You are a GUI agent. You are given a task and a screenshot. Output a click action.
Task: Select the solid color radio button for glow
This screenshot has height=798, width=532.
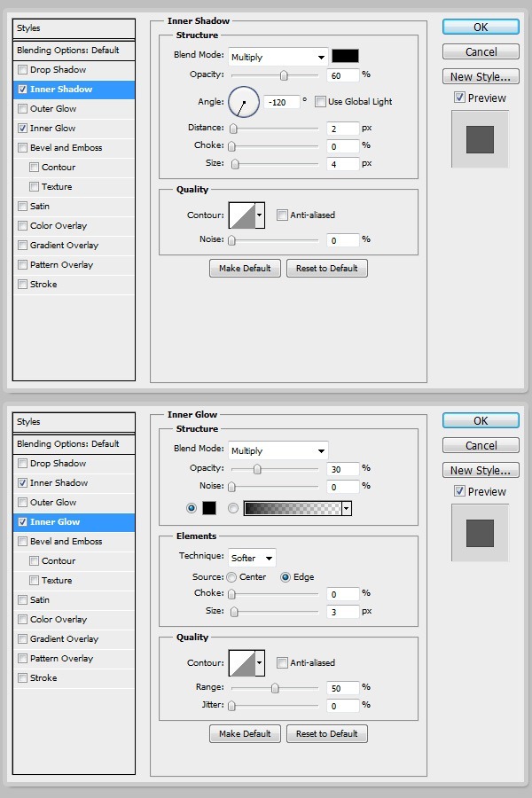192,508
